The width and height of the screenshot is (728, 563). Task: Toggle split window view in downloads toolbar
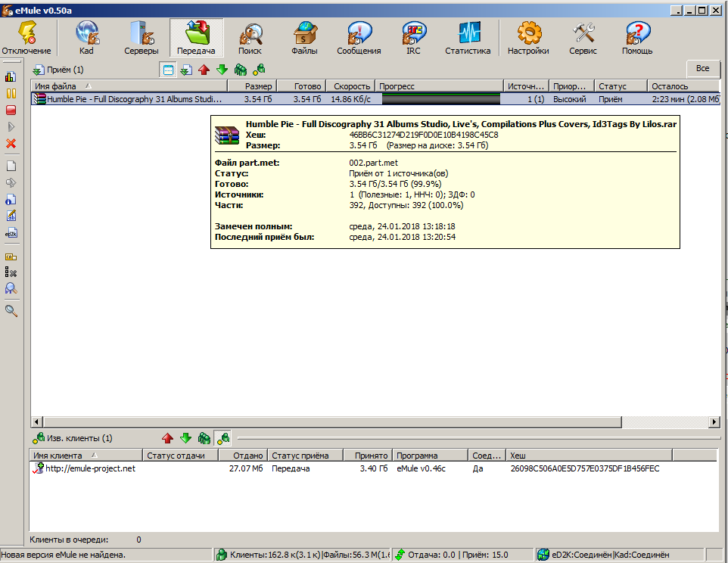coord(168,70)
